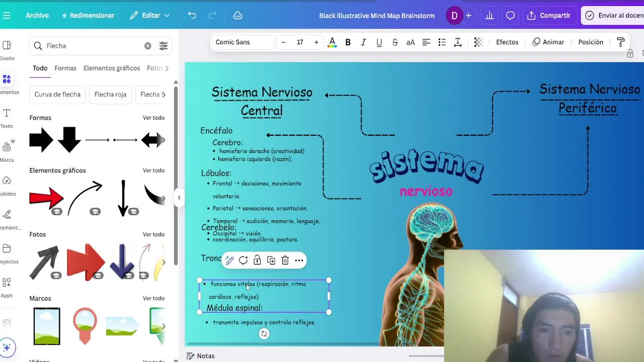Screen dimensions: 644x362
Task: Open the comments bubble icon
Action: [x=510, y=16]
